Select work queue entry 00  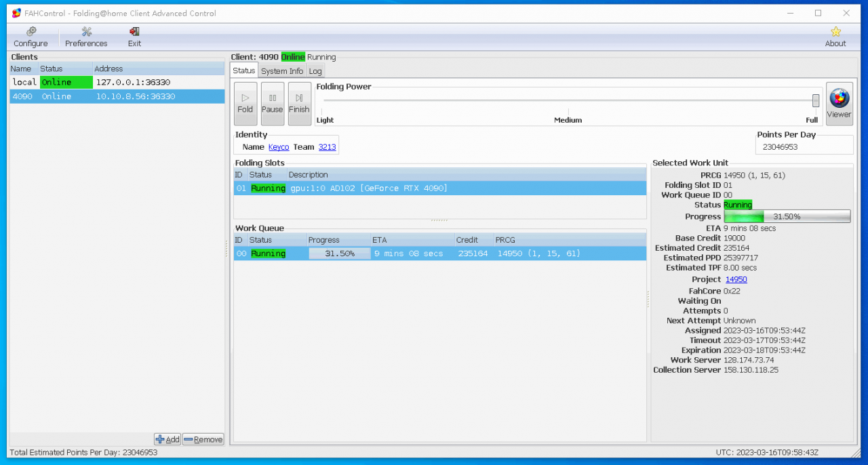pos(440,254)
